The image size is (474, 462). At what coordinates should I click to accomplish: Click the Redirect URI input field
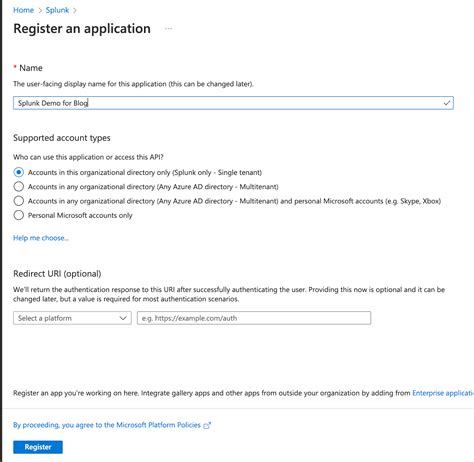pos(254,318)
